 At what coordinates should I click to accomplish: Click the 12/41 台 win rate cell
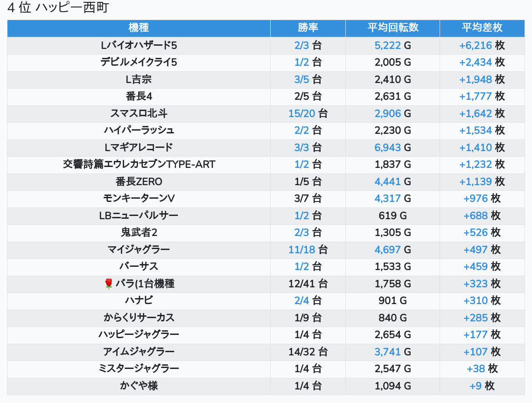point(308,284)
